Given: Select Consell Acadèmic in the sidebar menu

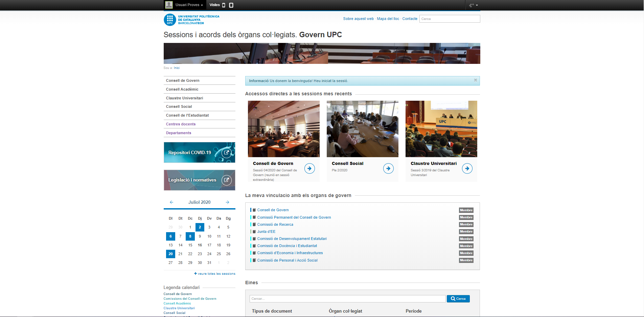Looking at the screenshot, I should (182, 89).
